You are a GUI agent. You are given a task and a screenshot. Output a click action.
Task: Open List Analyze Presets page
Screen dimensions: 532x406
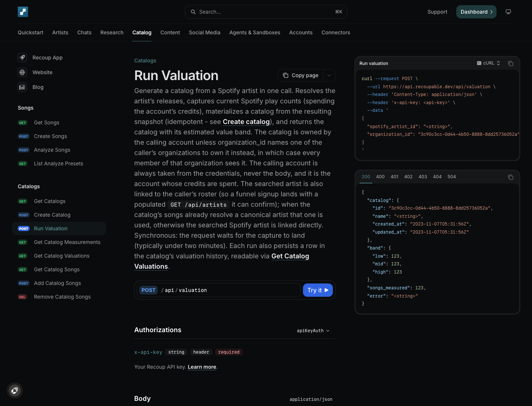tap(58, 164)
